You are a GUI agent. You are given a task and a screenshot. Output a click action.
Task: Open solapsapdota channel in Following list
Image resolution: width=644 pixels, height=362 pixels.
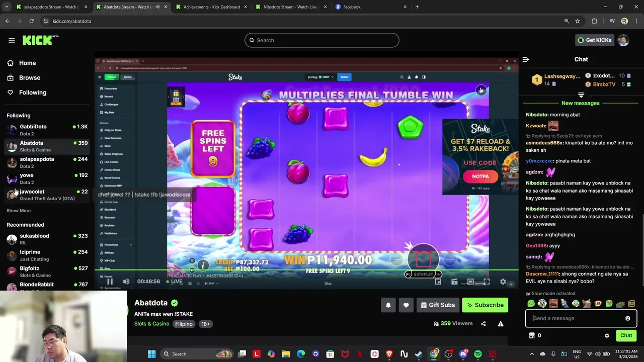point(47,162)
